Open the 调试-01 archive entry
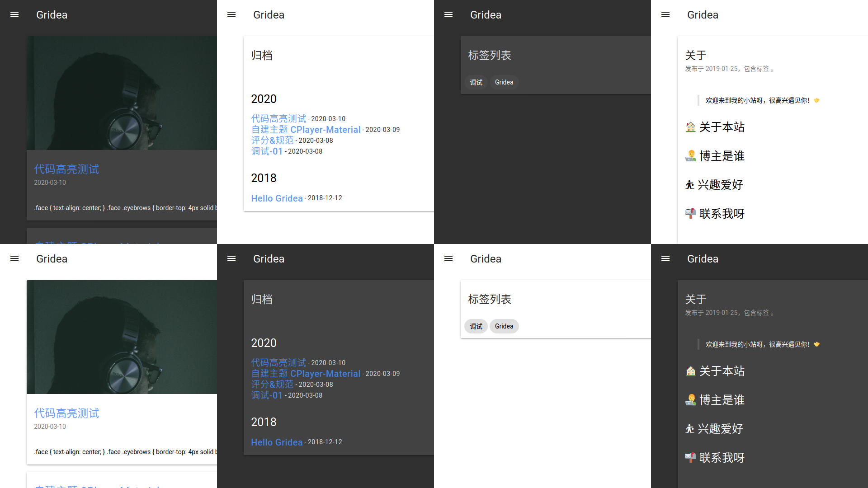This screenshot has height=488, width=868. [267, 151]
